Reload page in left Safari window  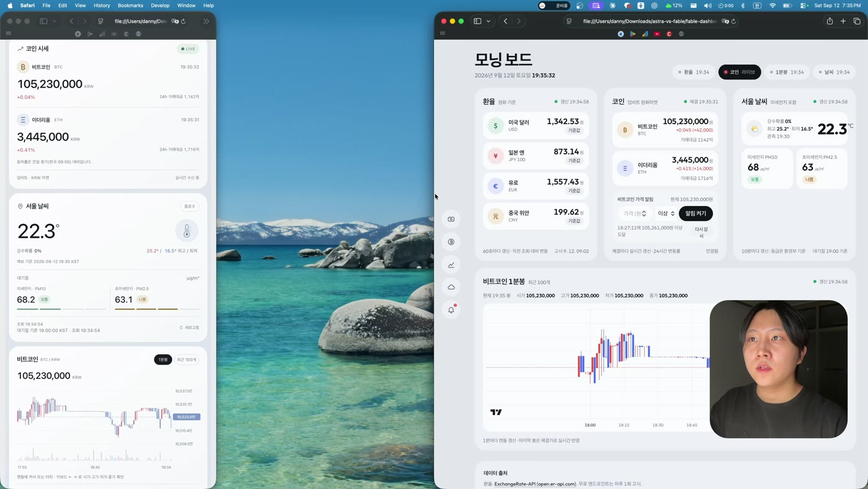tap(184, 21)
